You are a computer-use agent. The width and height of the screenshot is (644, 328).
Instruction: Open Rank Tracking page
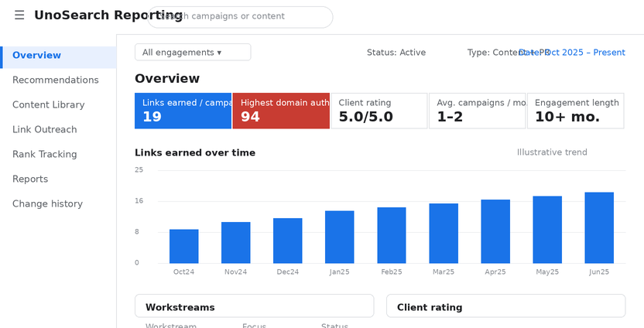pyautogui.click(x=44, y=155)
